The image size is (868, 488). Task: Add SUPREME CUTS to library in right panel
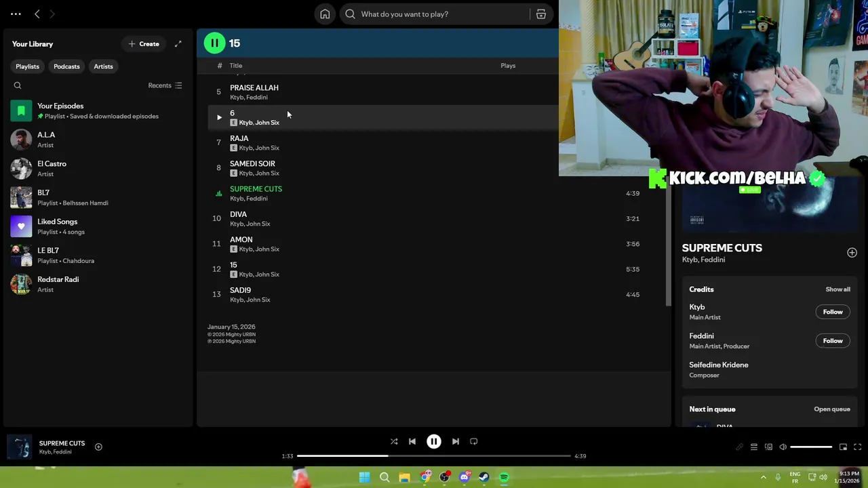click(852, 253)
